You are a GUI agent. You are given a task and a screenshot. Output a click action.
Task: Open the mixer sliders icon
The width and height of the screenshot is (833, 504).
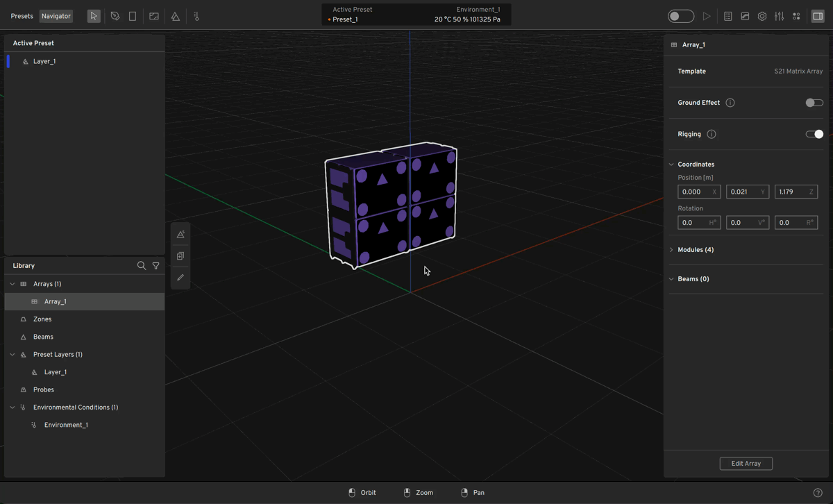[779, 16]
